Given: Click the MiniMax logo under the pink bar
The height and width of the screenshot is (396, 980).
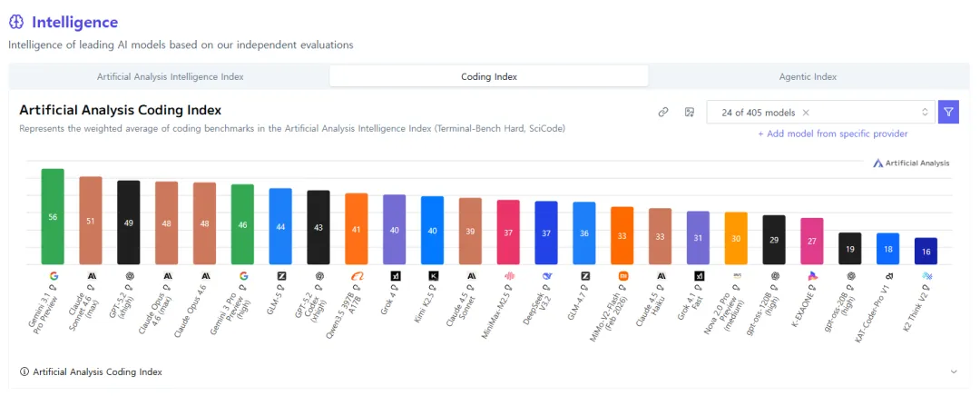Looking at the screenshot, I should point(508,275).
